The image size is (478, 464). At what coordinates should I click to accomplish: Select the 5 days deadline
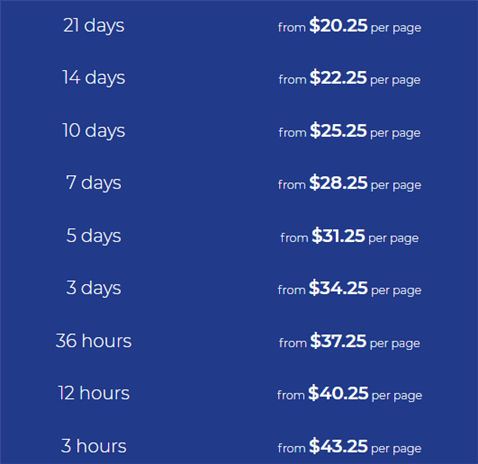(x=94, y=236)
